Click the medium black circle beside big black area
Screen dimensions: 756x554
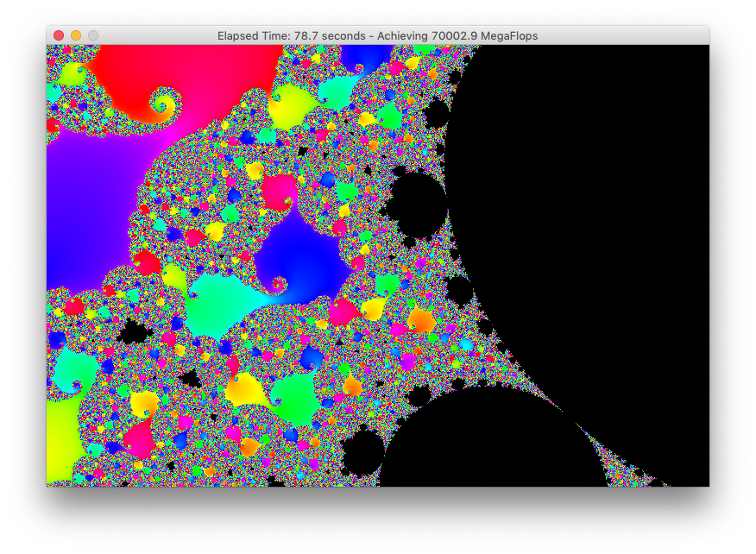click(x=416, y=204)
